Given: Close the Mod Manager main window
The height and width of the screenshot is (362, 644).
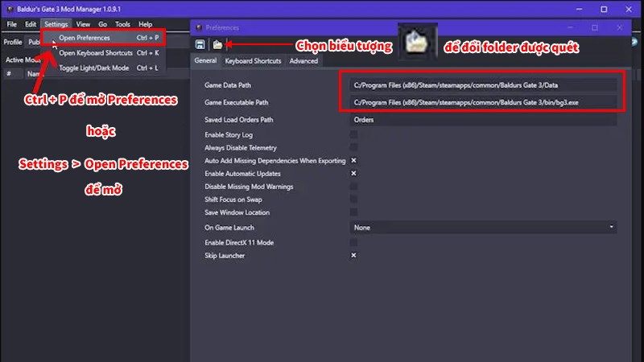Looking at the screenshot, I should (629, 9).
